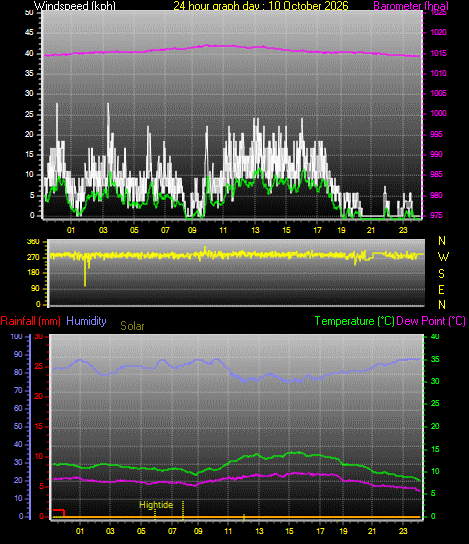Screen dimensions: 469x544
Task: Click the 90 label on the wind direction axis
Action: click(35, 289)
